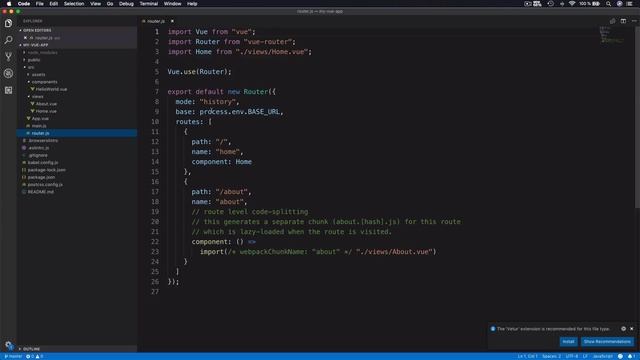
Task: Collapse the Open Editors section
Action: 37,30
